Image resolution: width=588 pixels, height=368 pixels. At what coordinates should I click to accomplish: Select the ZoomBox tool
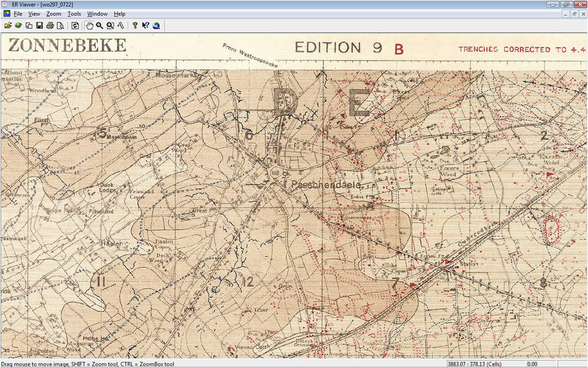pos(110,25)
